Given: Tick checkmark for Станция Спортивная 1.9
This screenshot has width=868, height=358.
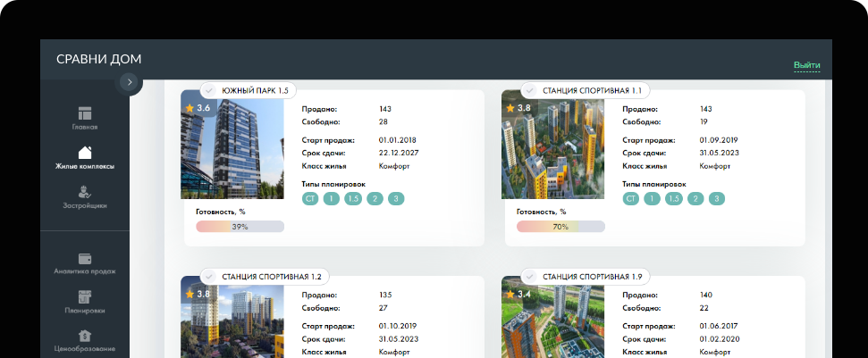Looking at the screenshot, I should 530,276.
